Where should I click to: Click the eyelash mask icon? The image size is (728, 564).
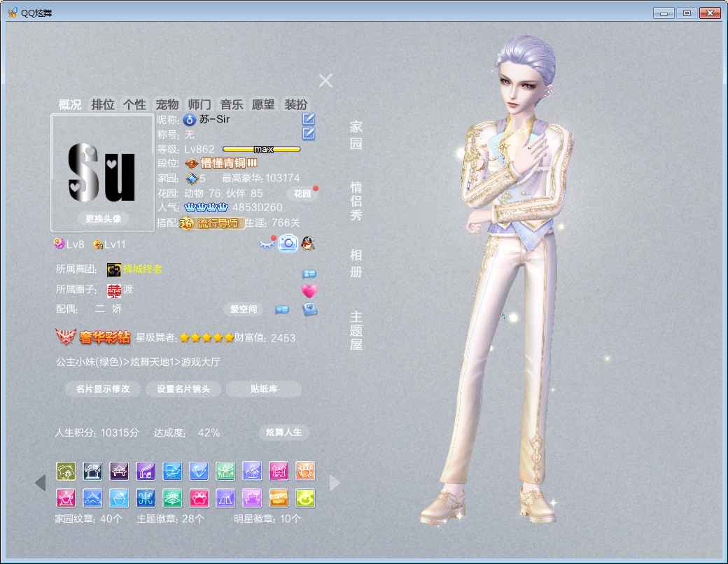[x=267, y=244]
